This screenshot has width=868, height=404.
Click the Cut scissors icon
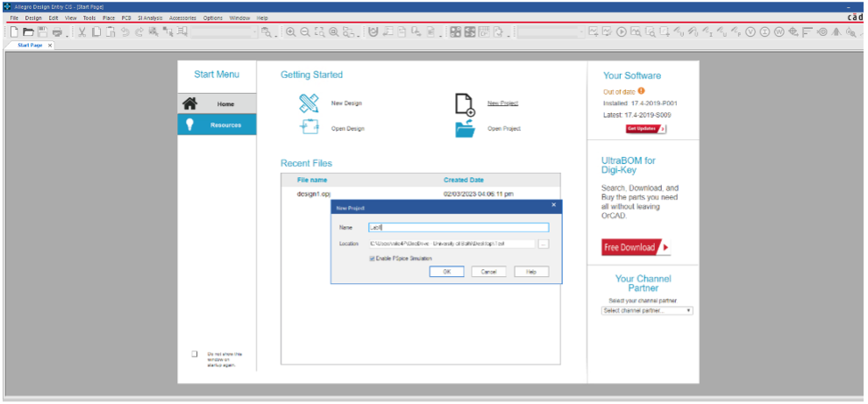pyautogui.click(x=82, y=32)
